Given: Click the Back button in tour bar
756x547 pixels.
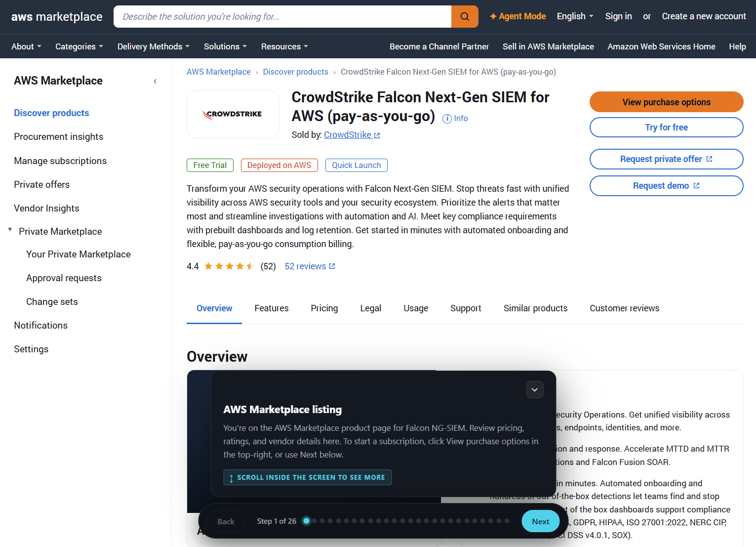Looking at the screenshot, I should click(226, 521).
